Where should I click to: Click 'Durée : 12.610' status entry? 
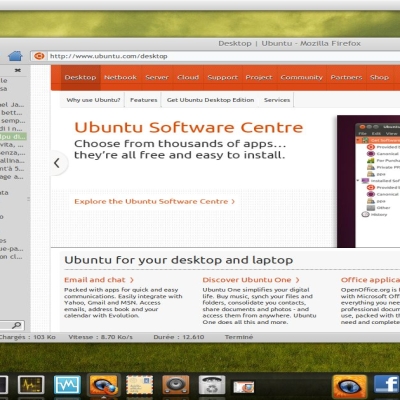179,337
